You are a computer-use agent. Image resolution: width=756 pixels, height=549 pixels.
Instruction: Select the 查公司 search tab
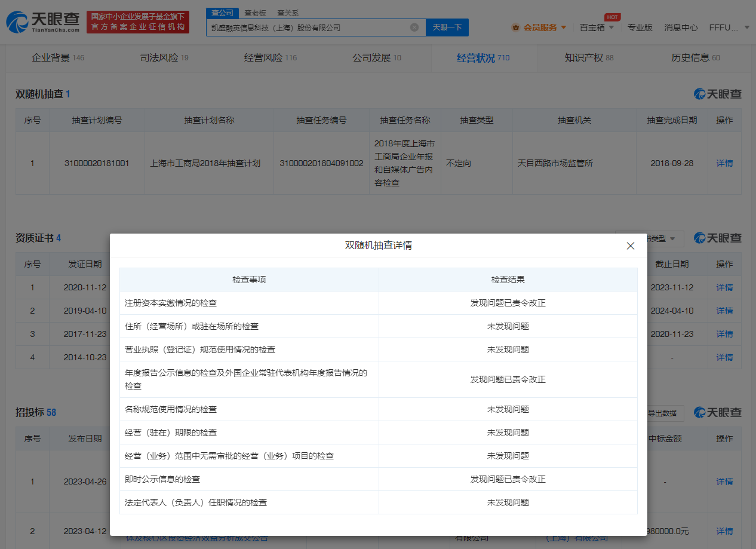pyautogui.click(x=223, y=13)
